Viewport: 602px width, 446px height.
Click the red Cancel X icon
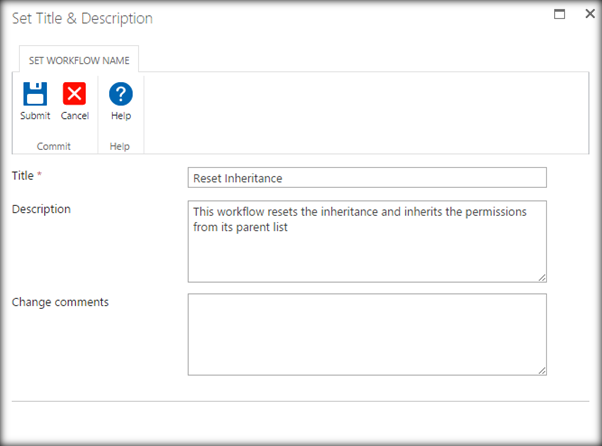75,94
